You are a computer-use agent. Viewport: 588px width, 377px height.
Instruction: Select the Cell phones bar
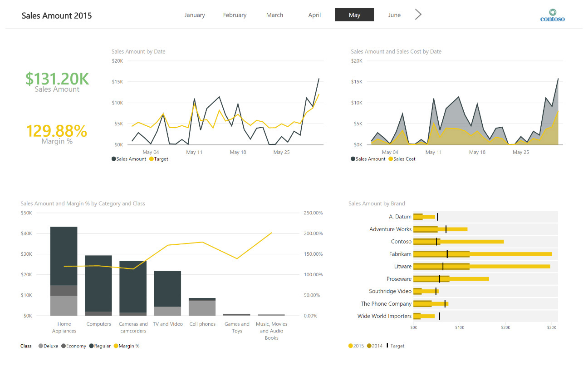coord(202,307)
